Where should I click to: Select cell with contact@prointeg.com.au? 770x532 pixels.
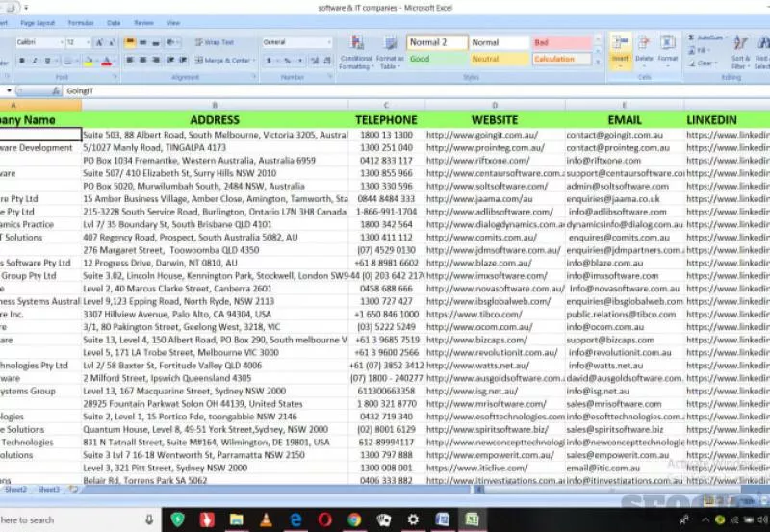tap(624, 148)
